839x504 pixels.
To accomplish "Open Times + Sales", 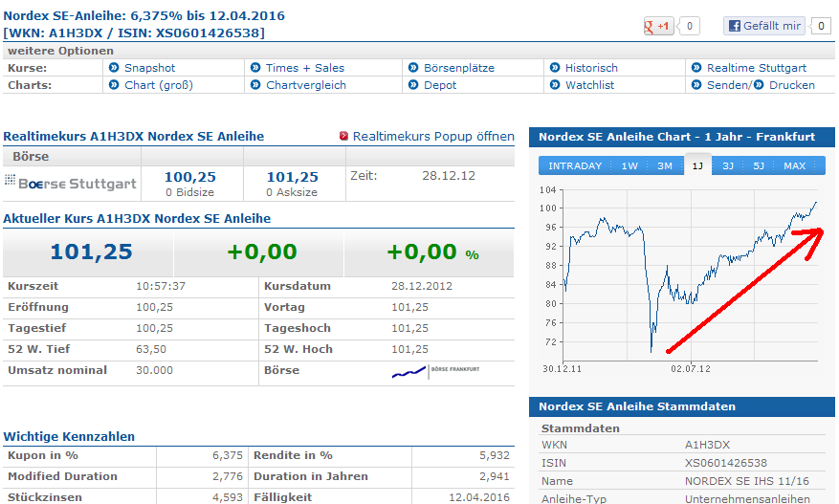I will [x=305, y=68].
